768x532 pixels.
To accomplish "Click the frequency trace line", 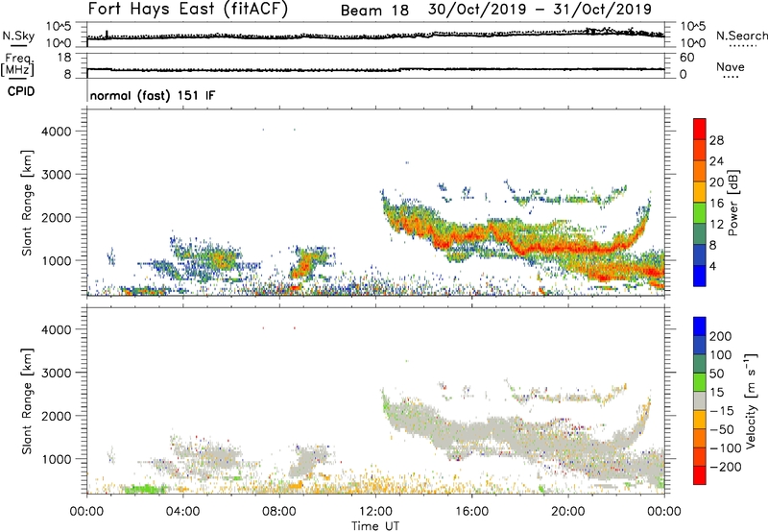I will click(375, 69).
